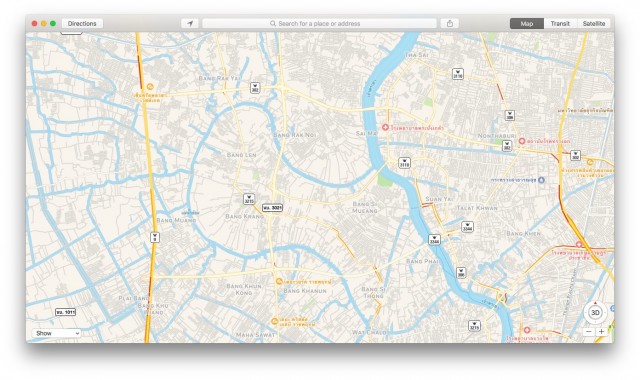Viewport: 640px width, 380px height.
Task: Open the Share button in toolbar
Action: coord(450,24)
